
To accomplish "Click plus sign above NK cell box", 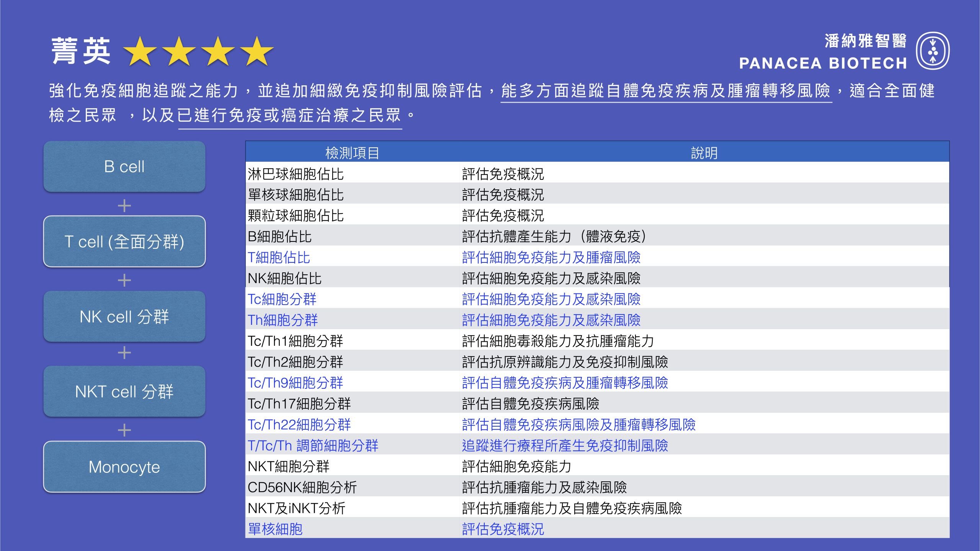I will 124,280.
